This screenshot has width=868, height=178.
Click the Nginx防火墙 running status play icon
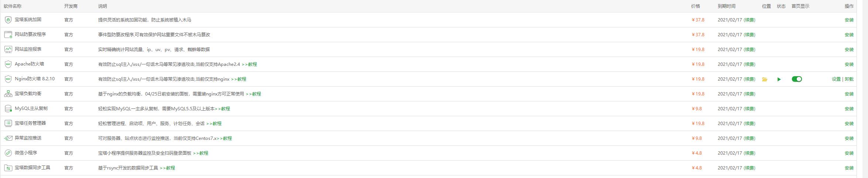779,79
